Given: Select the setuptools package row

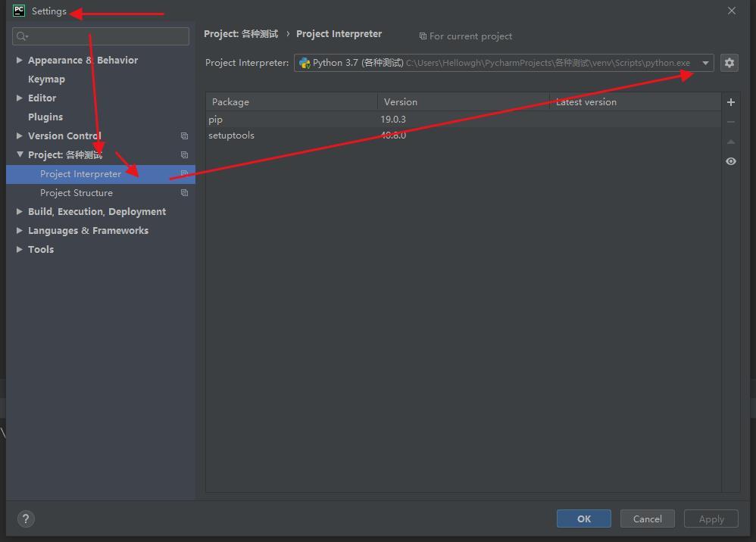Looking at the screenshot, I should point(464,135).
